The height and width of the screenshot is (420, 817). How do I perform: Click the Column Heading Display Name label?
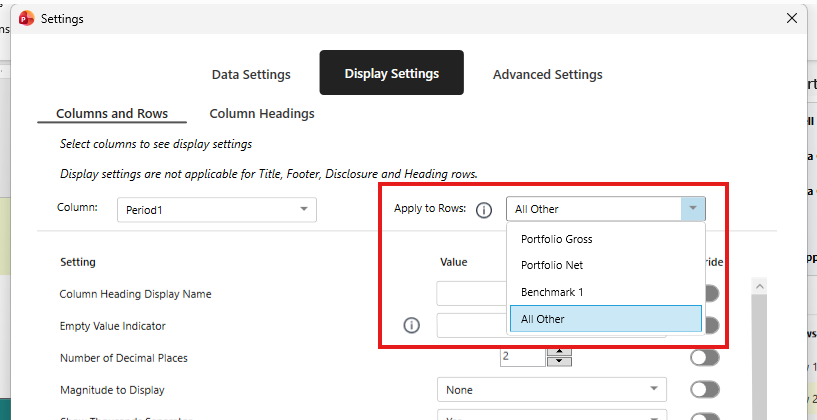[135, 294]
